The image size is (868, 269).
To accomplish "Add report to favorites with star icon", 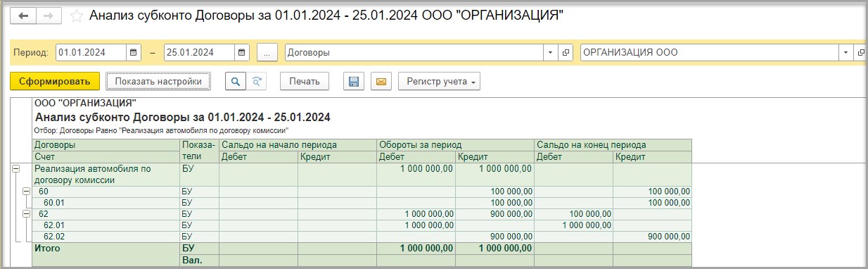I will [x=77, y=15].
